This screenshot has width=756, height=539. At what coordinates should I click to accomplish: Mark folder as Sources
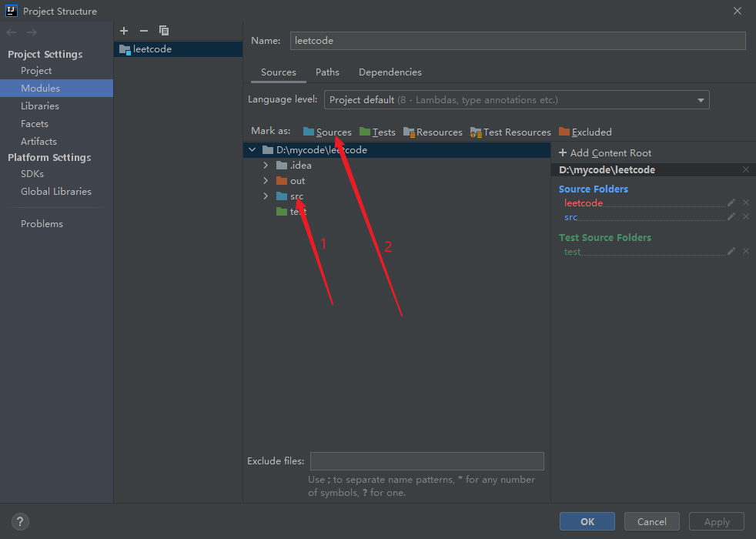click(x=327, y=132)
